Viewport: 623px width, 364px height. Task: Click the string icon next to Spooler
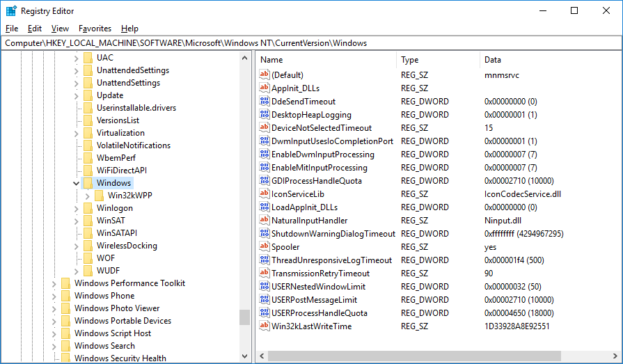pyautogui.click(x=265, y=246)
